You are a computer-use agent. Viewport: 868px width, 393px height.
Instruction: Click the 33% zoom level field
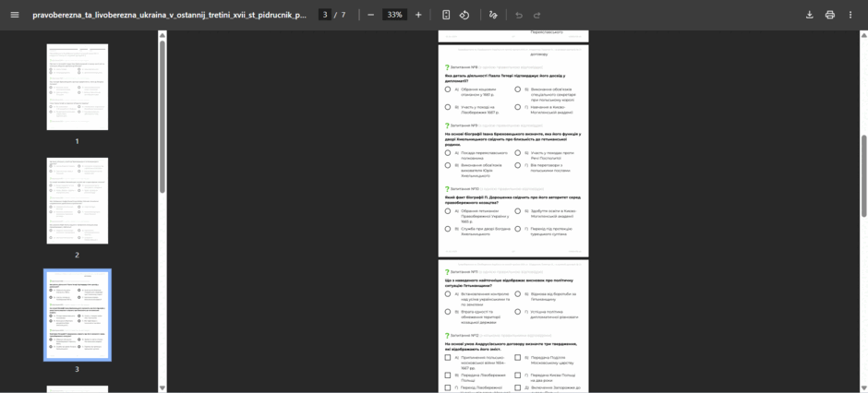[x=394, y=15]
